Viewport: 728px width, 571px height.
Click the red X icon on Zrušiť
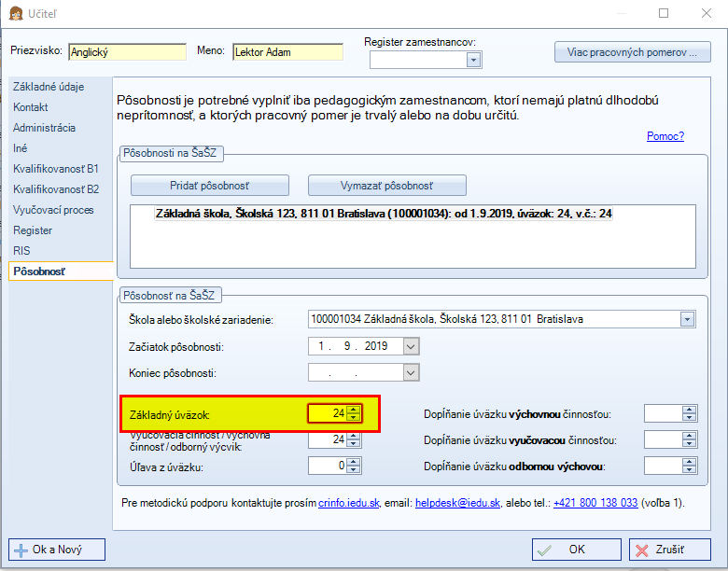tap(641, 550)
